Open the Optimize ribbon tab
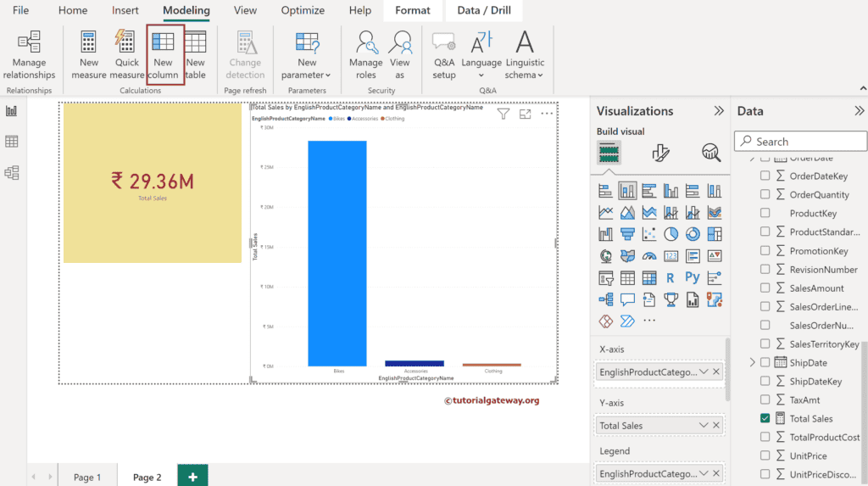 point(303,10)
